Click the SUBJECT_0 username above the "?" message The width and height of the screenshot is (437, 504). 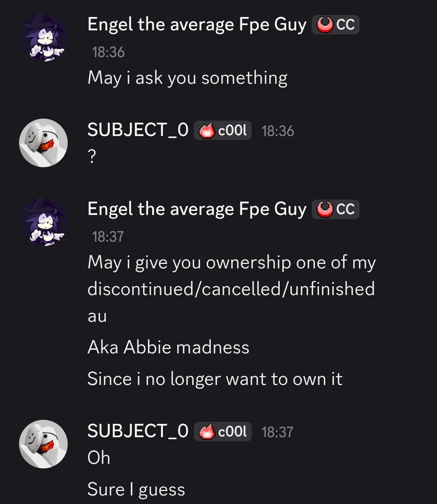(x=138, y=130)
